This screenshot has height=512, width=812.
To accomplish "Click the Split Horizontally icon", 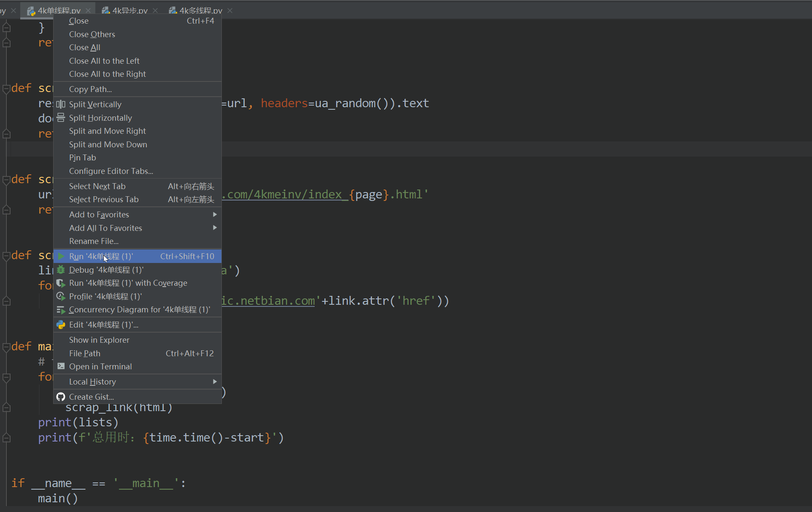I will pos(61,118).
